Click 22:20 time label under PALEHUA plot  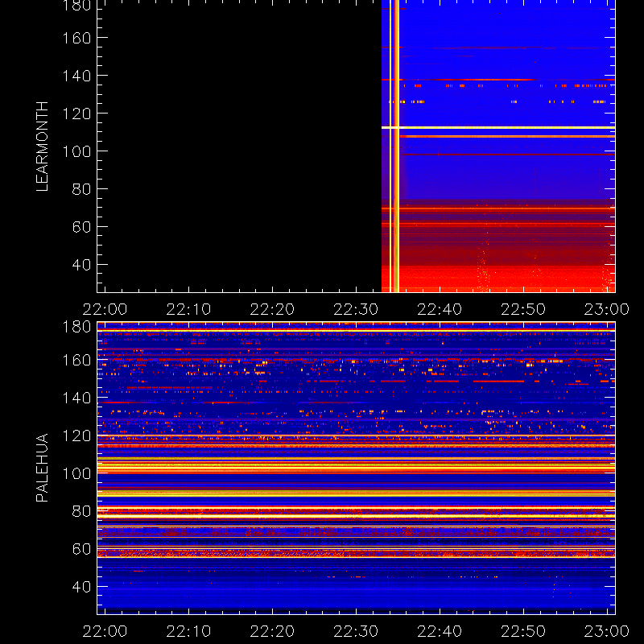(x=273, y=631)
